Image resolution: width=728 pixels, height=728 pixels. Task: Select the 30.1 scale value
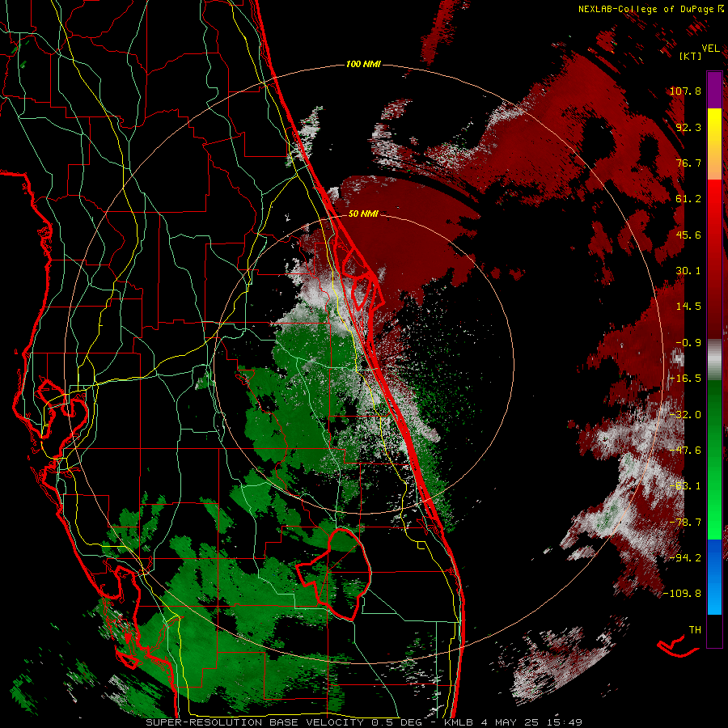tap(688, 271)
